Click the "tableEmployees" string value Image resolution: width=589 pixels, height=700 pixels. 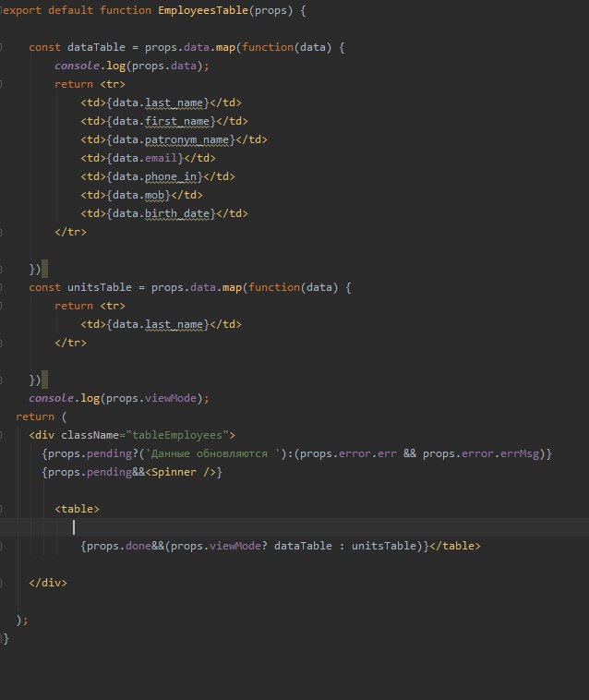(177, 435)
